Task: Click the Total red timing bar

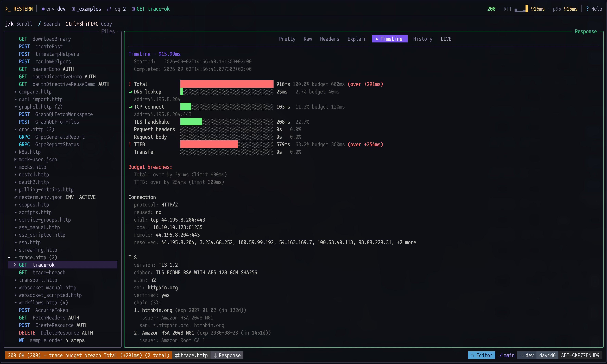Action: 227,84
